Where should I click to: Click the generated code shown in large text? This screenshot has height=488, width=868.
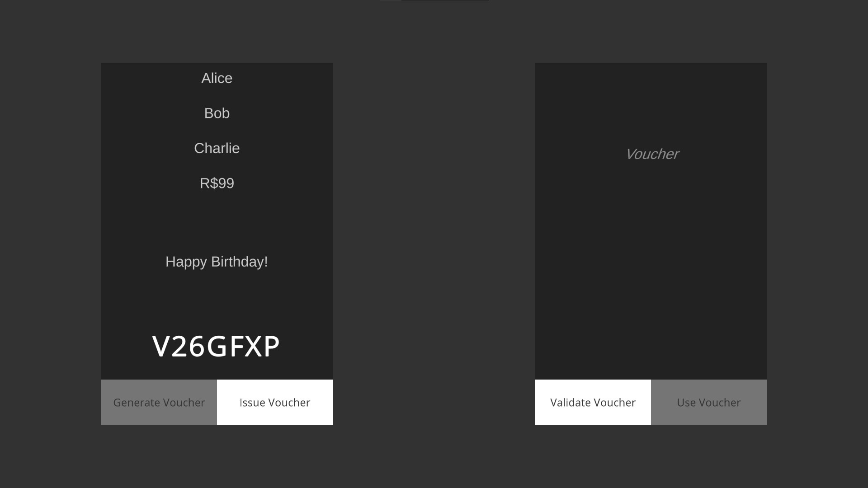pyautogui.click(x=216, y=346)
